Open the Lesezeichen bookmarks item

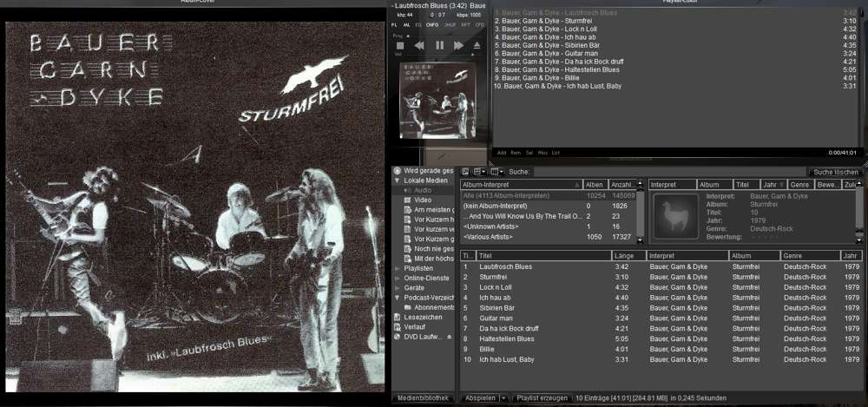(x=423, y=317)
